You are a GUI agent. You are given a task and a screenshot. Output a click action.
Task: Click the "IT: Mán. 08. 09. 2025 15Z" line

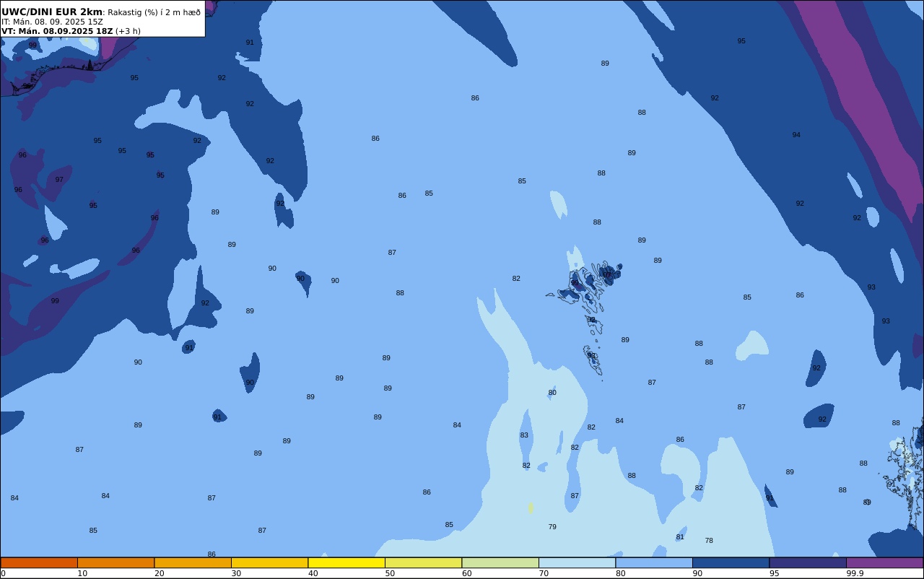click(x=52, y=22)
